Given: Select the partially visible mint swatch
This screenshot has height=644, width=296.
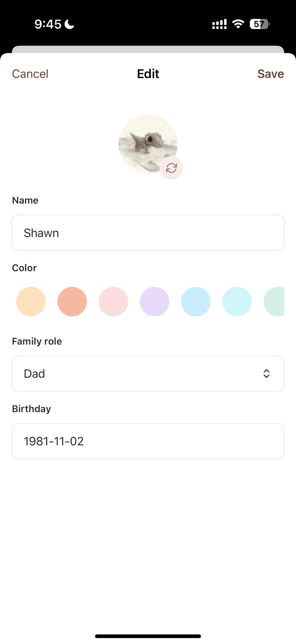Looking at the screenshot, I should point(275,302).
